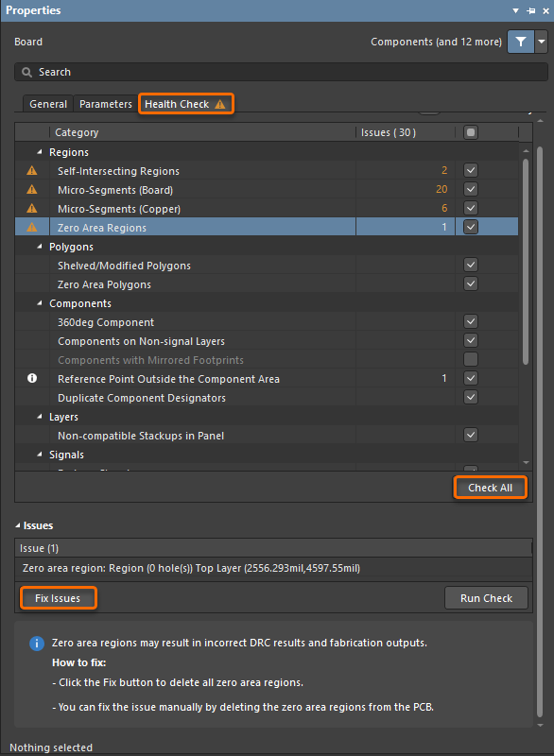This screenshot has height=756, width=554.
Task: Switch to the General tab
Action: pos(48,104)
